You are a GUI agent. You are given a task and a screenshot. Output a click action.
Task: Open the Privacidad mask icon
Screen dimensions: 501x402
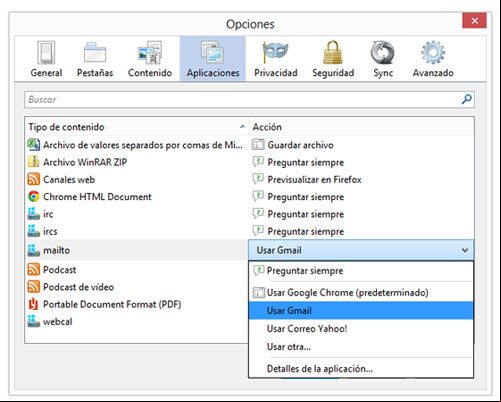[x=275, y=53]
